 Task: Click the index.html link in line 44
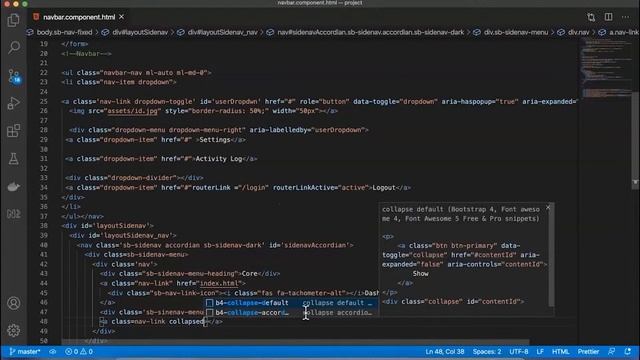pyautogui.click(x=219, y=283)
